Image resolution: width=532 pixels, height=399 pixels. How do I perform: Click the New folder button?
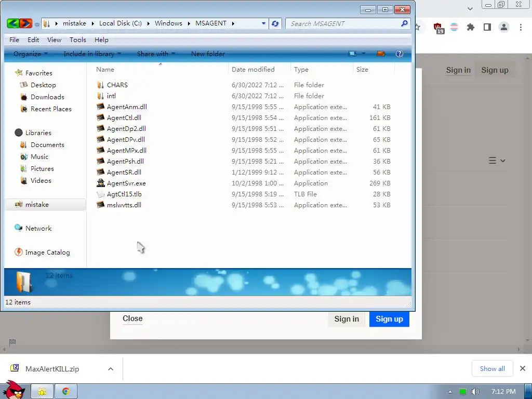click(208, 54)
